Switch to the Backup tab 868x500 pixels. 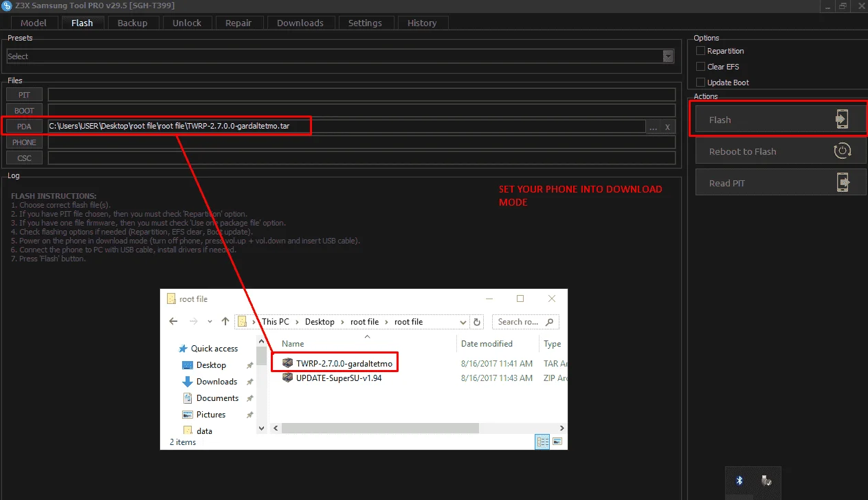coord(132,23)
